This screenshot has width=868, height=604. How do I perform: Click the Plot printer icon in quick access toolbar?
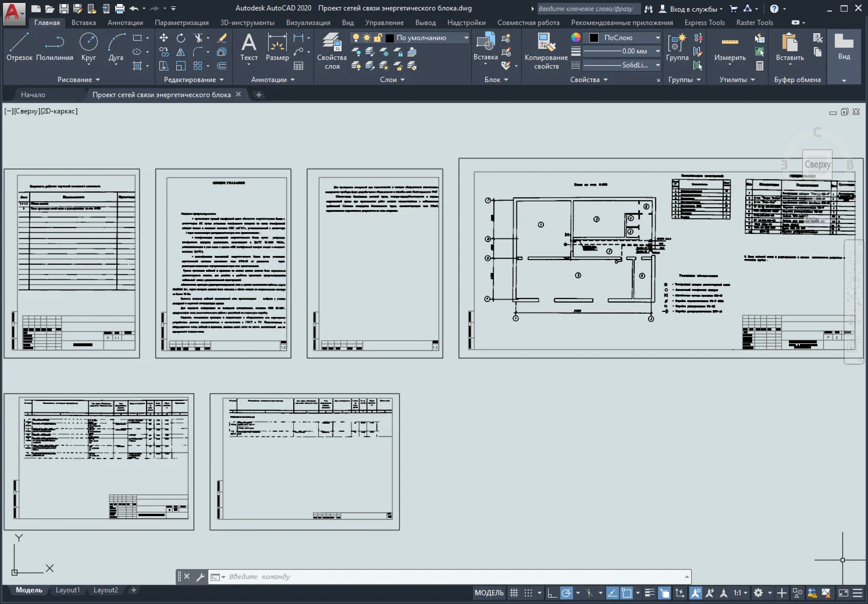(x=120, y=9)
